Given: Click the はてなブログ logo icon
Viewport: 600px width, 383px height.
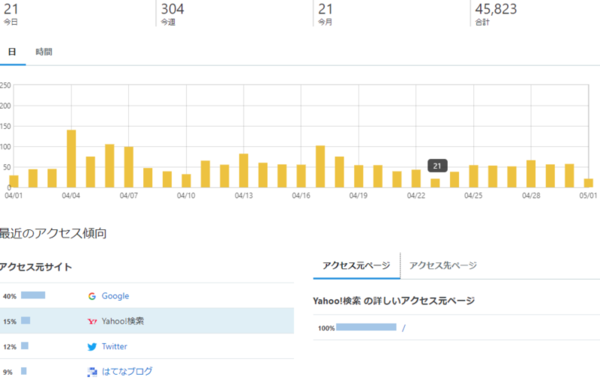Looking at the screenshot, I should coord(92,372).
